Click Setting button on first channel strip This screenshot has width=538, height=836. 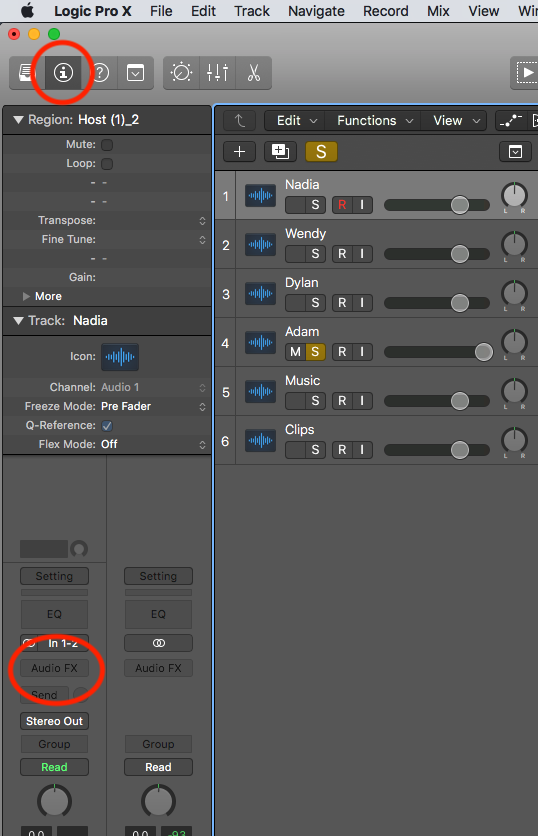(x=54, y=576)
